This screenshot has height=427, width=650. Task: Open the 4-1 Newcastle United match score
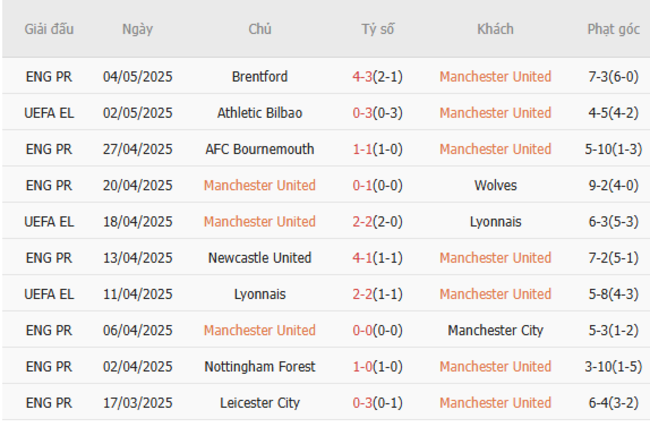click(363, 258)
